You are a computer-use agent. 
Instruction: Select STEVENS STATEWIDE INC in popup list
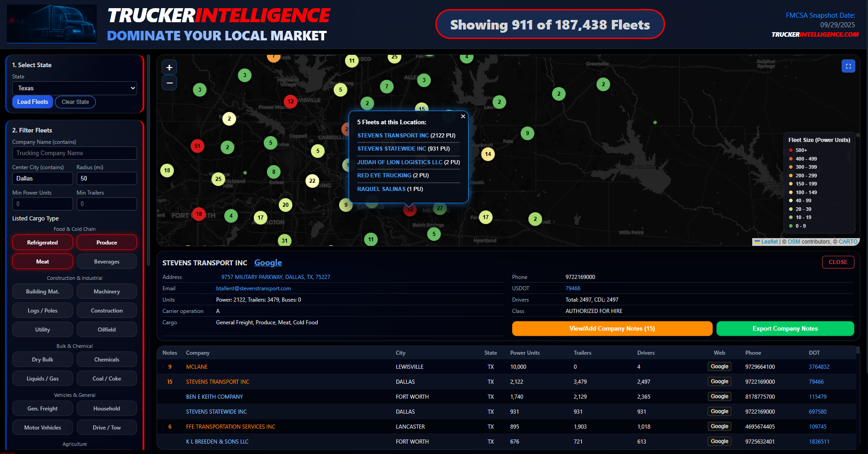tap(391, 149)
